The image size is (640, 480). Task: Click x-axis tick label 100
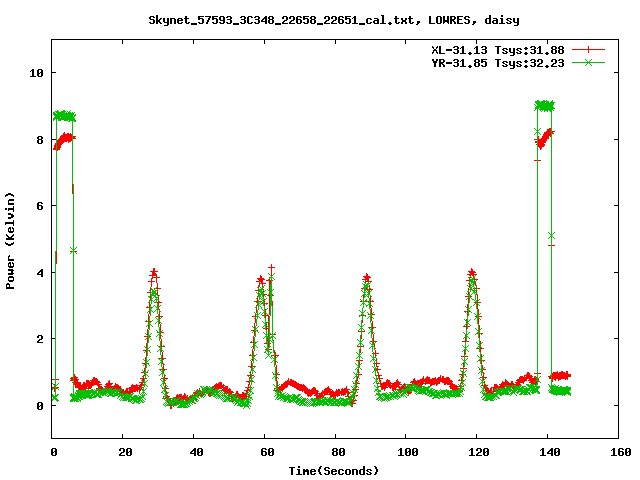tap(408, 452)
